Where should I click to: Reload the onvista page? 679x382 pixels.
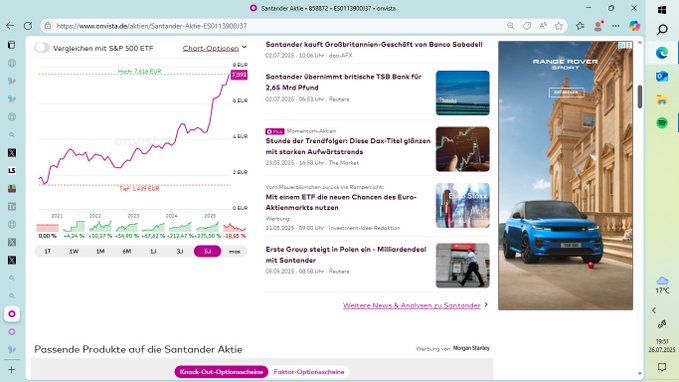click(28, 26)
